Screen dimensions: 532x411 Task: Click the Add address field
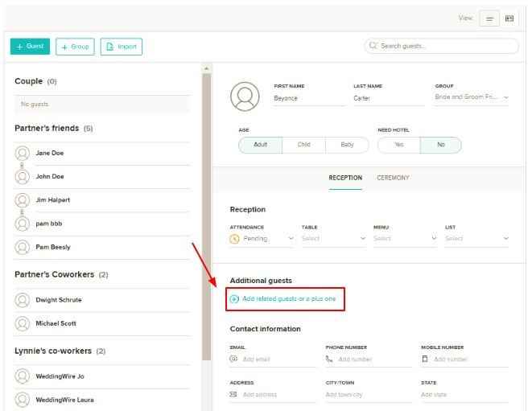click(273, 395)
